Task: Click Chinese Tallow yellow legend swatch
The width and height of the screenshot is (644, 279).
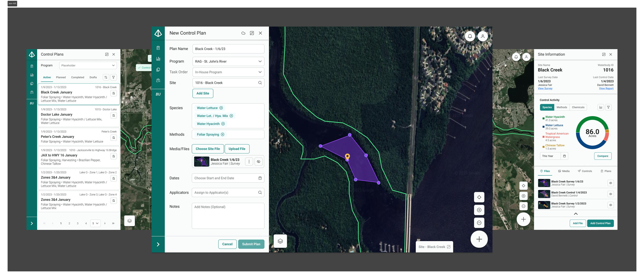Action: point(543,147)
